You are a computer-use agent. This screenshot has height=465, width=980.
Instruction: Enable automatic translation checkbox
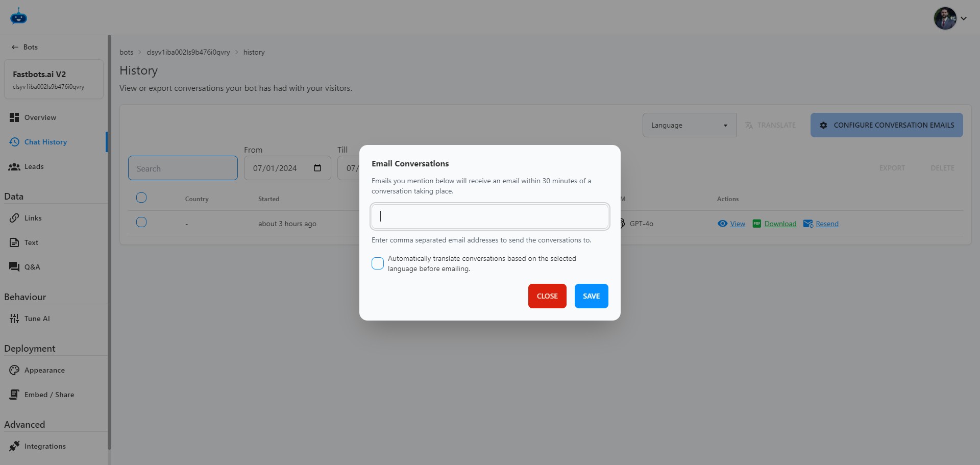click(x=378, y=263)
